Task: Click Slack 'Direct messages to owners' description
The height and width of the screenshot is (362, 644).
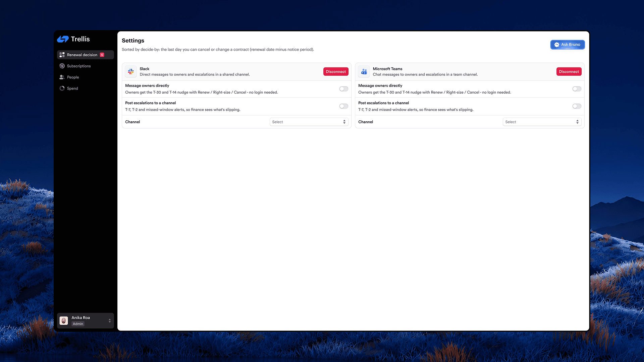Action: (x=195, y=74)
